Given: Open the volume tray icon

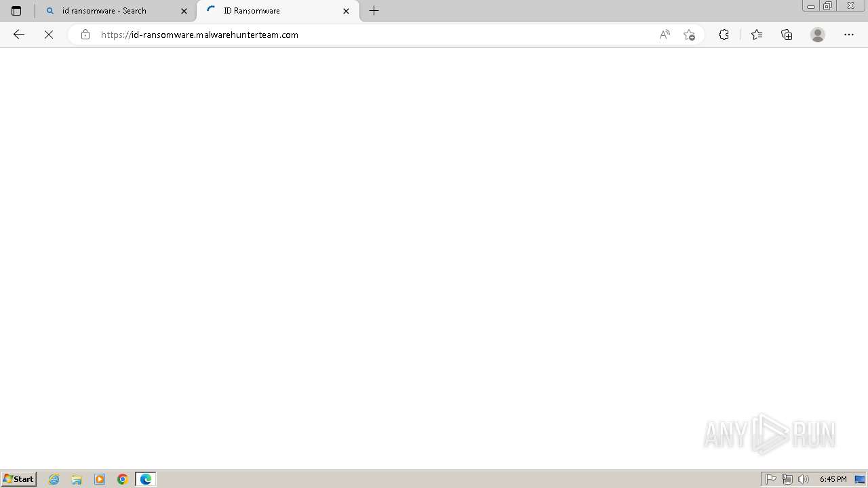Looking at the screenshot, I should point(804,479).
